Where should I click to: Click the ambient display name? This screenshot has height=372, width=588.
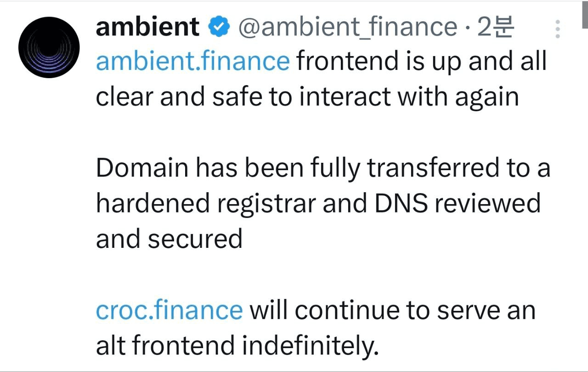coord(147,27)
